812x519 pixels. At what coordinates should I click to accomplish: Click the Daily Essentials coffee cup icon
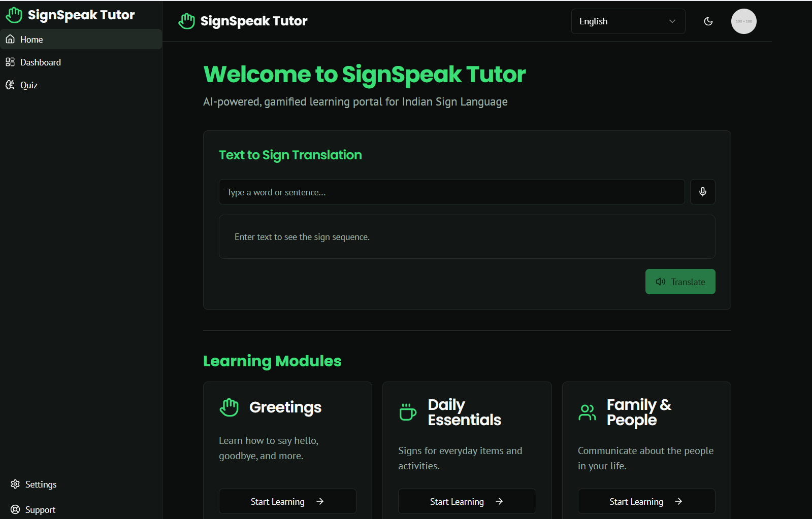pyautogui.click(x=408, y=412)
